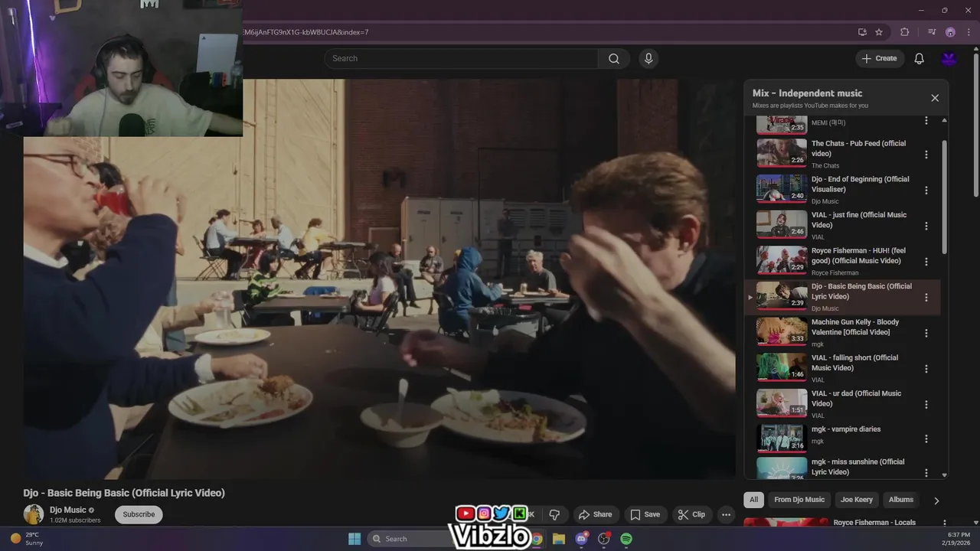The image size is (980, 551).
Task: Click the Share button
Action: click(595, 514)
